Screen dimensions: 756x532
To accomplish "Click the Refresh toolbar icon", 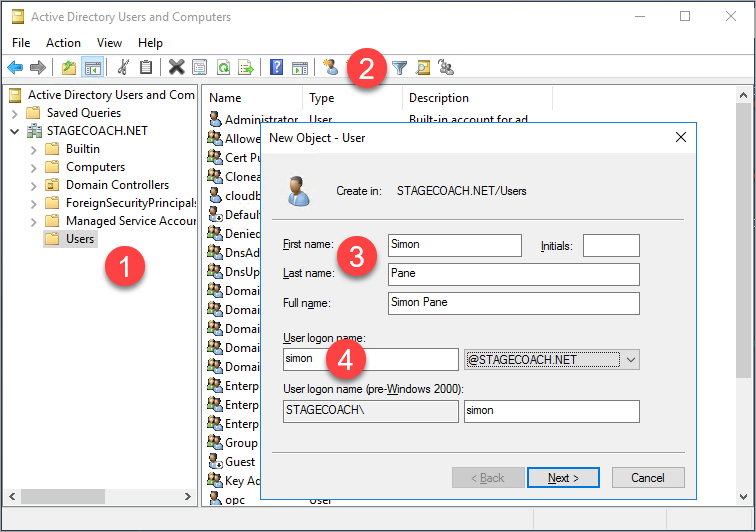I will coord(224,67).
